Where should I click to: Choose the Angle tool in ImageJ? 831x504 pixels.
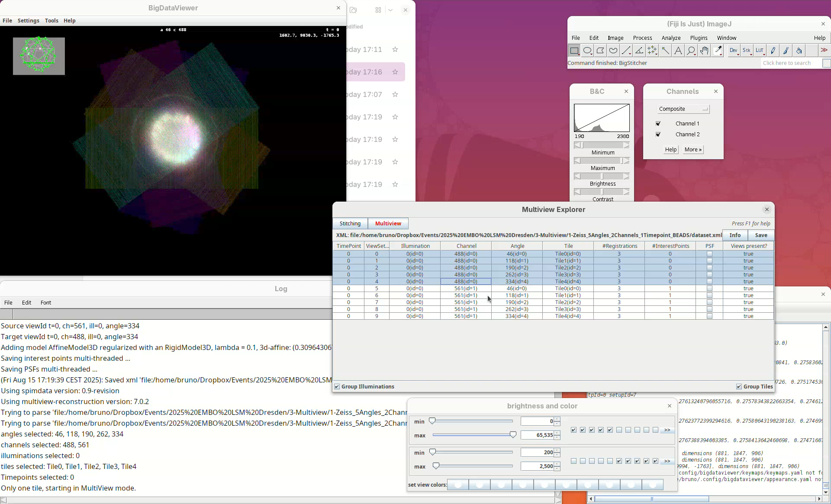(x=639, y=51)
